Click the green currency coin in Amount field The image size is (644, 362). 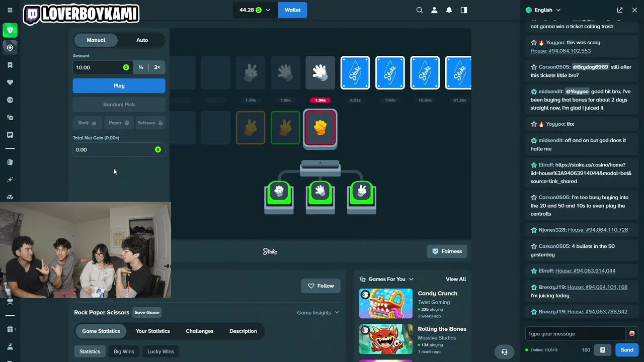click(126, 67)
